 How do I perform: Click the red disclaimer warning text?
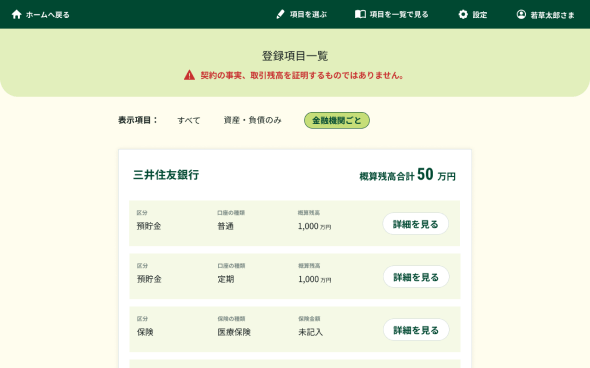pyautogui.click(x=302, y=75)
